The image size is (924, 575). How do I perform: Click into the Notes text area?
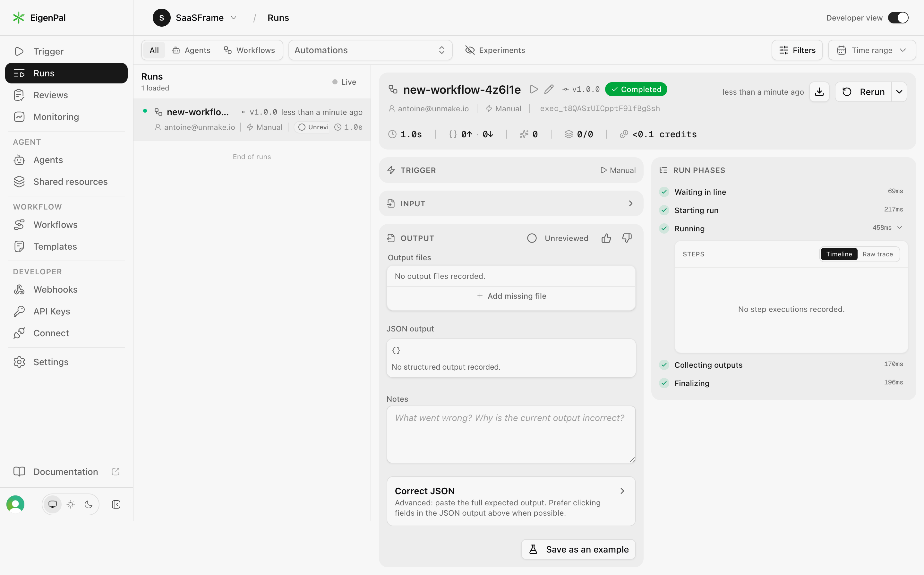(511, 434)
